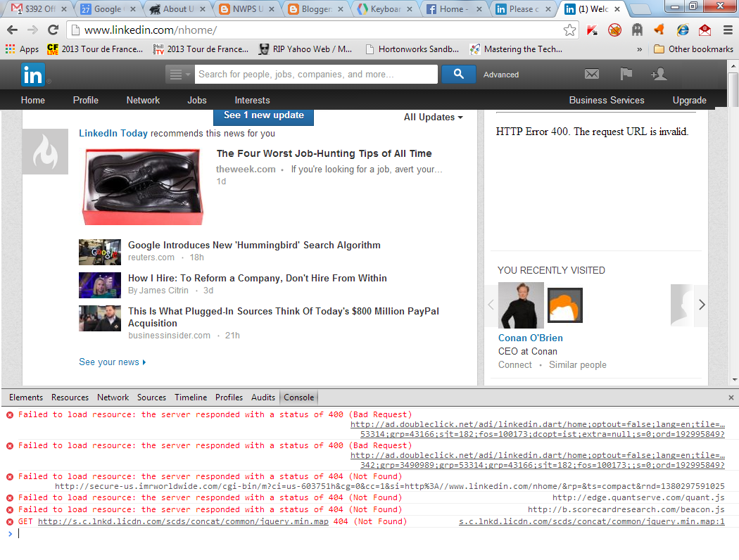
Task: Click the blue search magnifier button
Action: (x=458, y=74)
